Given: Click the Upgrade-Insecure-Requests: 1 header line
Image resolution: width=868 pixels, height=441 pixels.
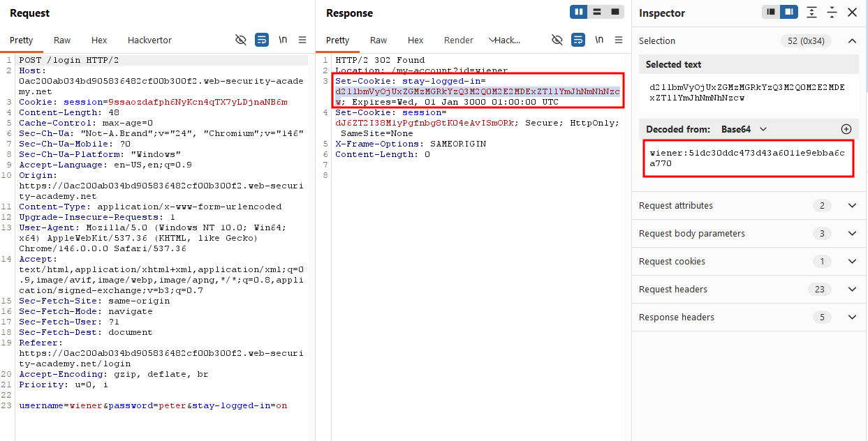Looking at the screenshot, I should [x=97, y=217].
